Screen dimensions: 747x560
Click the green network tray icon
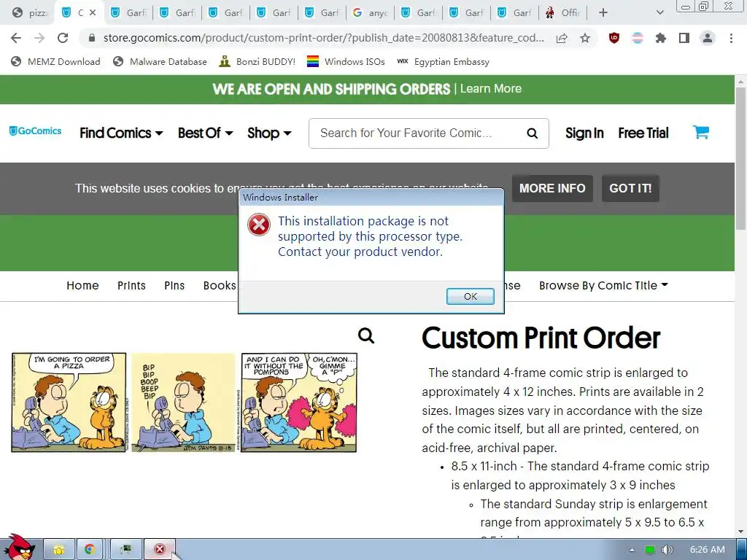650,550
